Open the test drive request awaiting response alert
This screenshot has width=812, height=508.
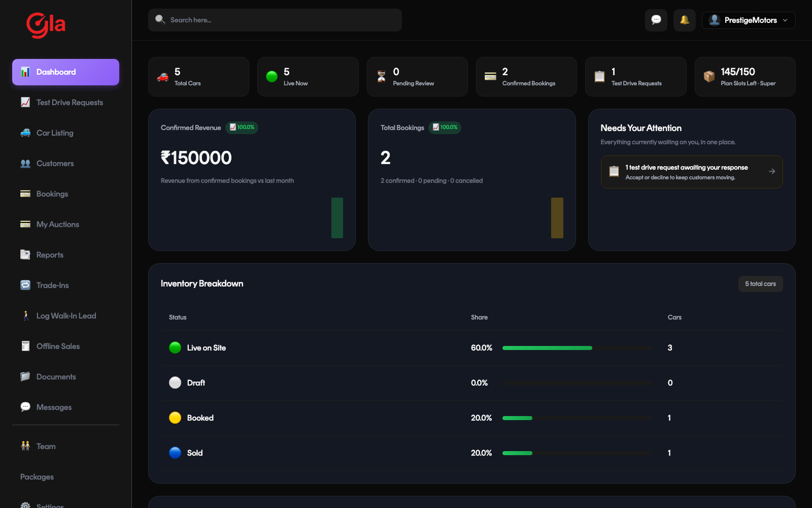coord(692,172)
